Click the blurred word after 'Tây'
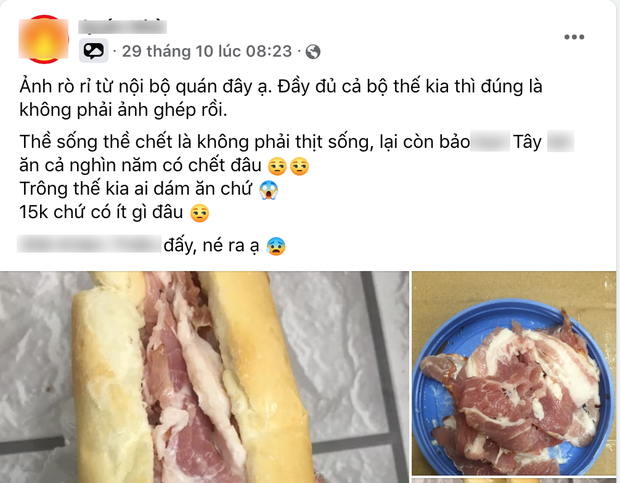This screenshot has width=620, height=483. (561, 141)
